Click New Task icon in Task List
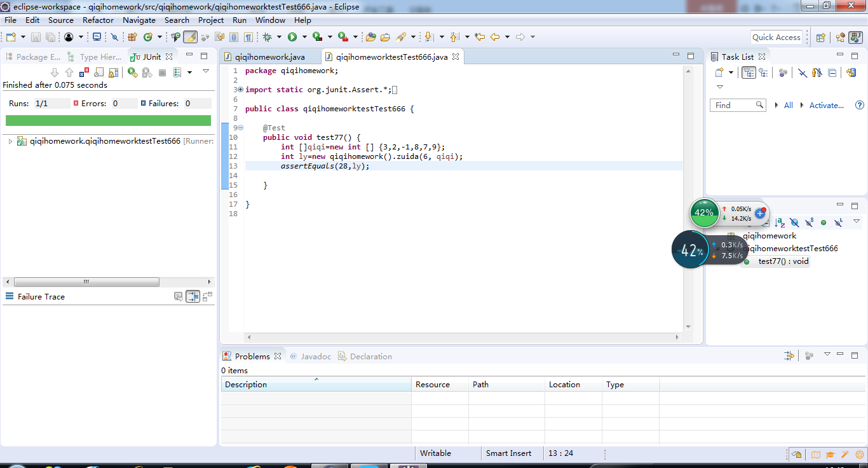 719,72
